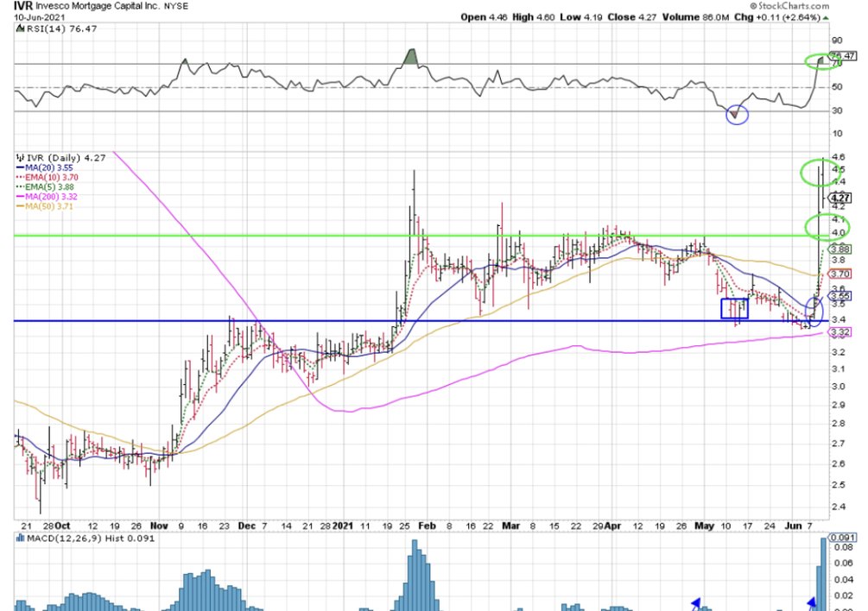868x611 pixels.
Task: Click the Dec label on date axis
Action: point(246,526)
